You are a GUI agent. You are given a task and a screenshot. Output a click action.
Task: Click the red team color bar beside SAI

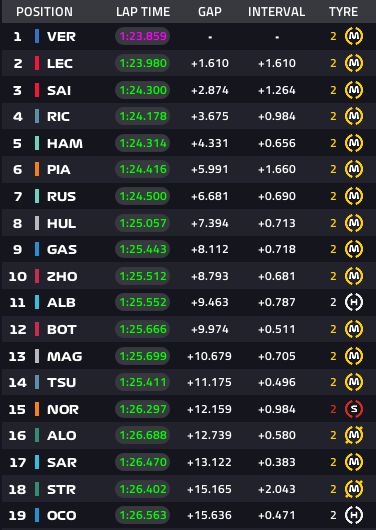(37, 90)
